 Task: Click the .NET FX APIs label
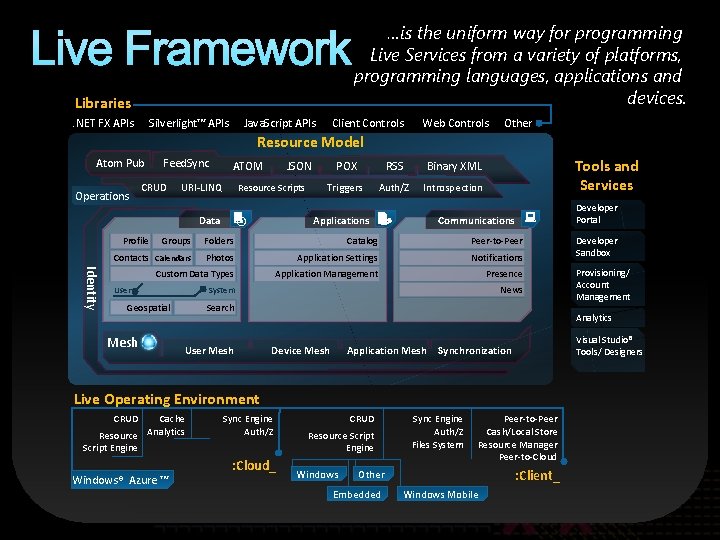coord(104,123)
